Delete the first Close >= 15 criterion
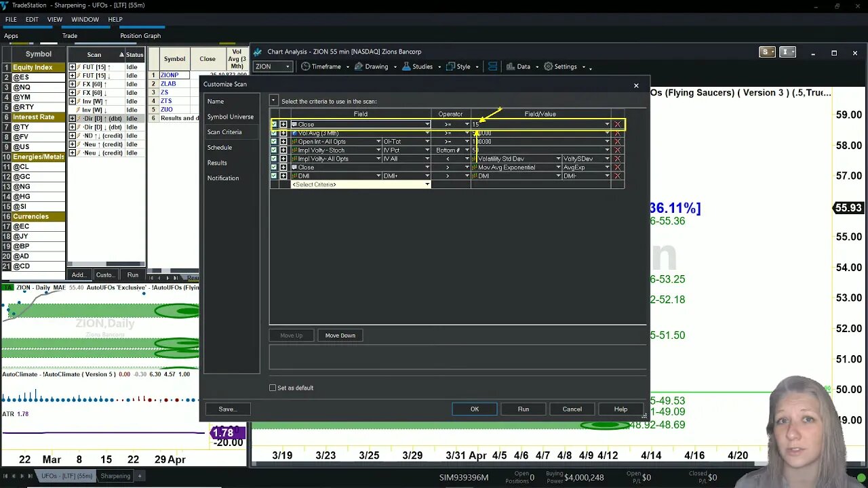Image resolution: width=868 pixels, height=488 pixels. [x=617, y=125]
